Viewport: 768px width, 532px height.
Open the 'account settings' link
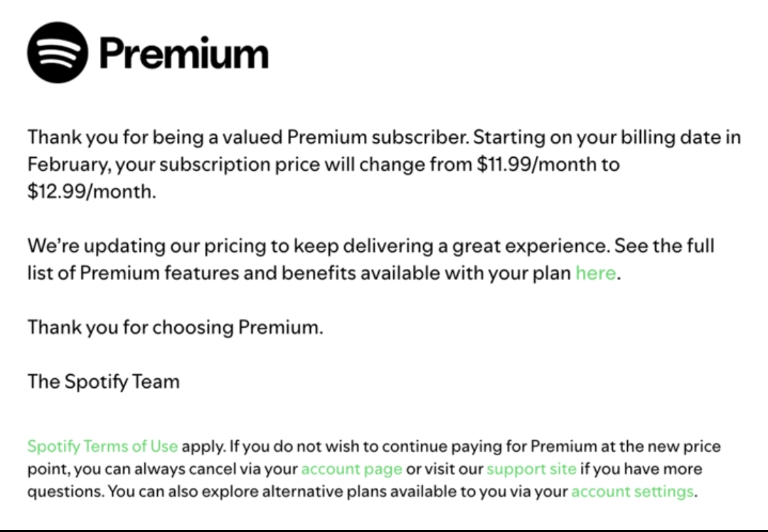click(632, 491)
